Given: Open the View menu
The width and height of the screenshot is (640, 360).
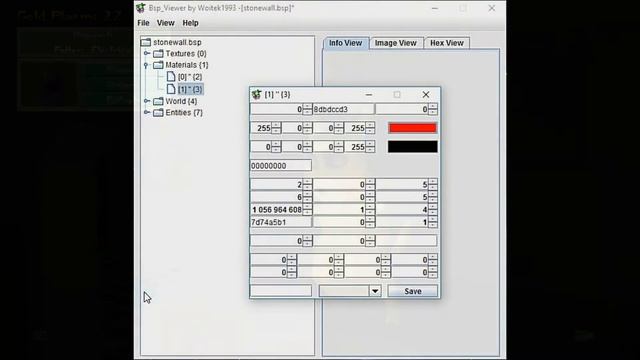Looking at the screenshot, I should click(x=166, y=23).
